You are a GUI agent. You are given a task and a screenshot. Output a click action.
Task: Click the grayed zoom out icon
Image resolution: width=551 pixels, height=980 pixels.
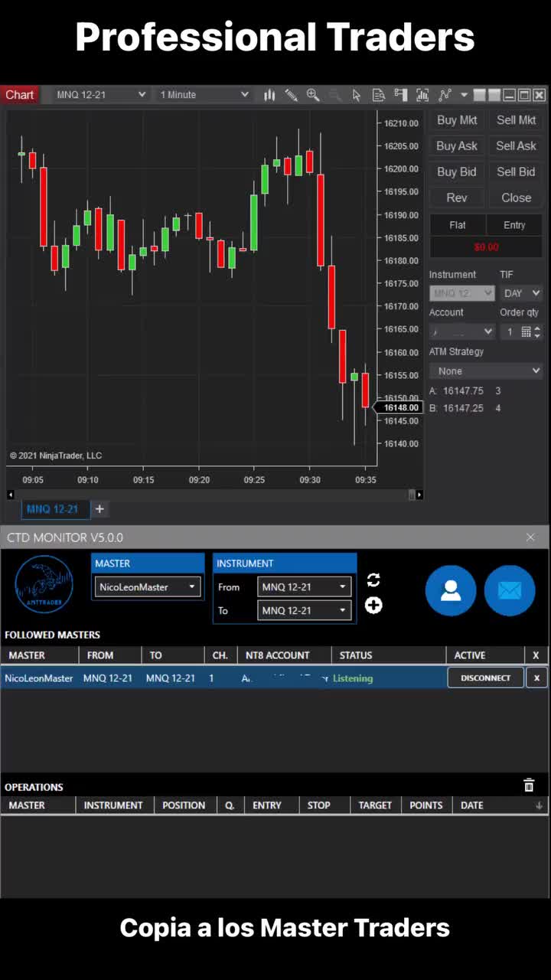(x=334, y=95)
